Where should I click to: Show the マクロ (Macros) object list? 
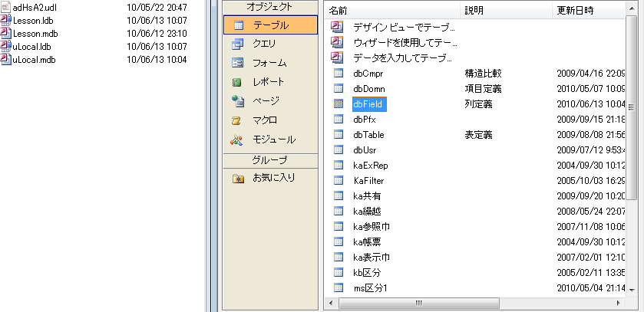[x=265, y=120]
